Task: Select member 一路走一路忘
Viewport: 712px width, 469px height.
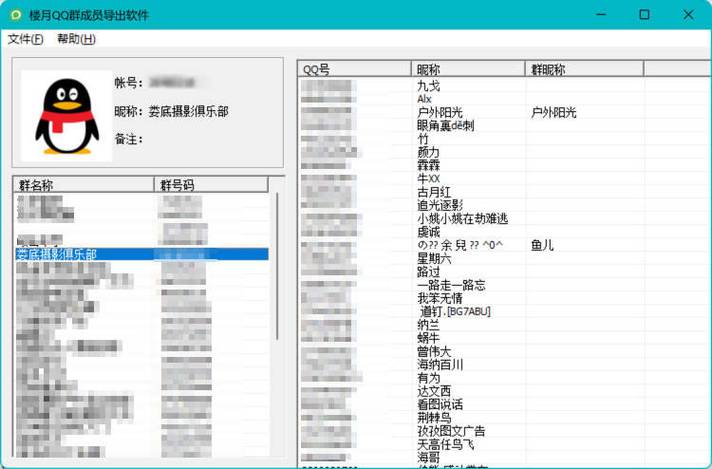Action: pyautogui.click(x=451, y=285)
